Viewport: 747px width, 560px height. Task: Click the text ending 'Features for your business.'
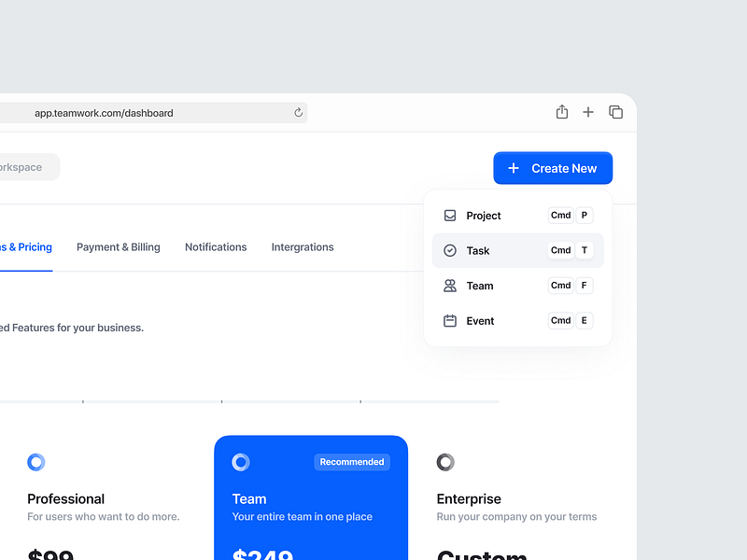pyautogui.click(x=72, y=328)
